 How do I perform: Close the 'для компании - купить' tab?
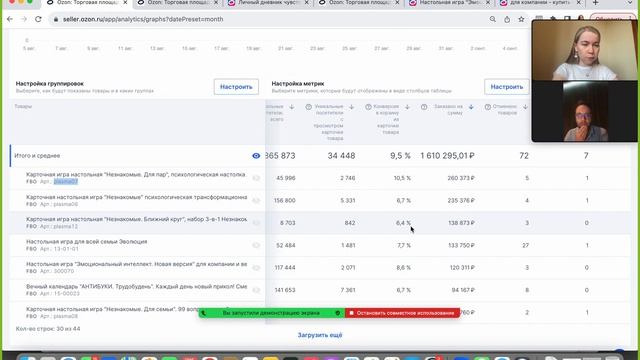coord(578,3)
